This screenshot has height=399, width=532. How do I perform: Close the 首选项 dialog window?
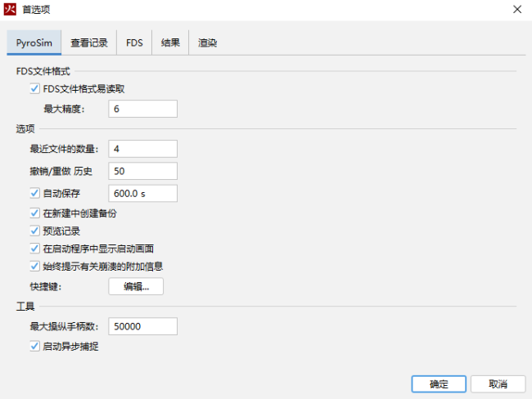click(516, 10)
